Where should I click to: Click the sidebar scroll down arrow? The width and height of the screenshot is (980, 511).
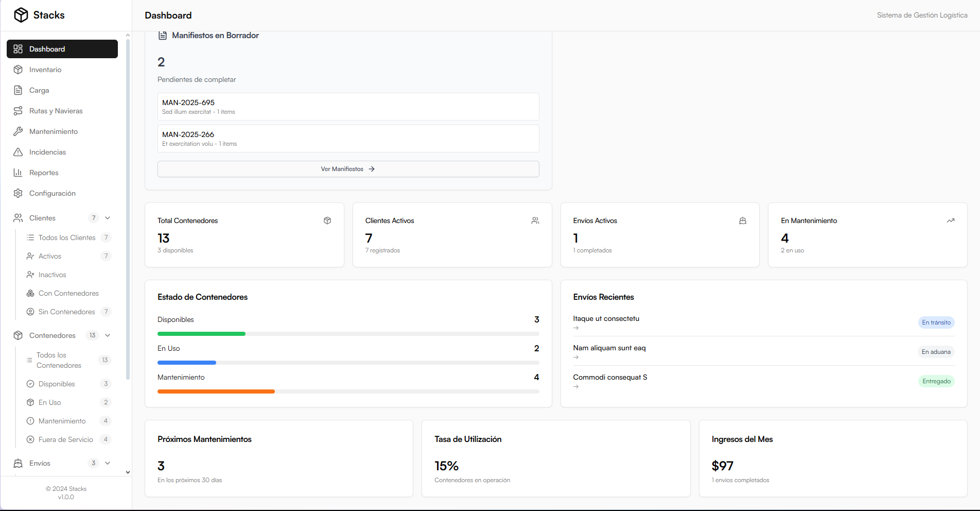128,472
